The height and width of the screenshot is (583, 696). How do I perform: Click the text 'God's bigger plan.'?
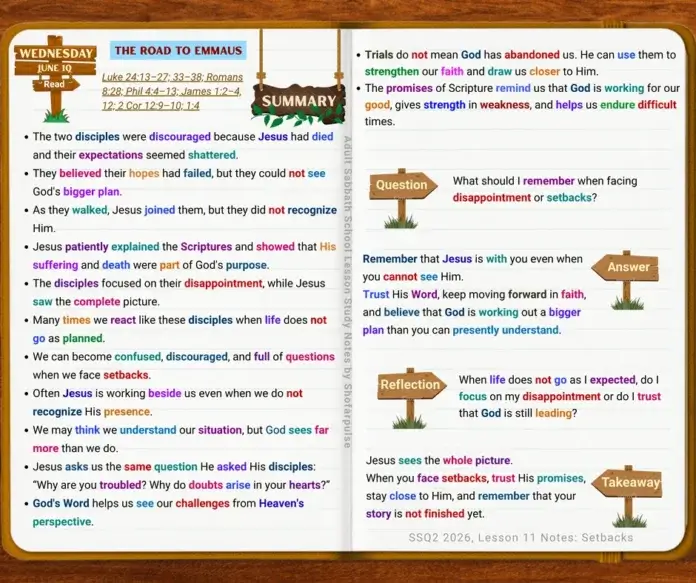tap(77, 192)
